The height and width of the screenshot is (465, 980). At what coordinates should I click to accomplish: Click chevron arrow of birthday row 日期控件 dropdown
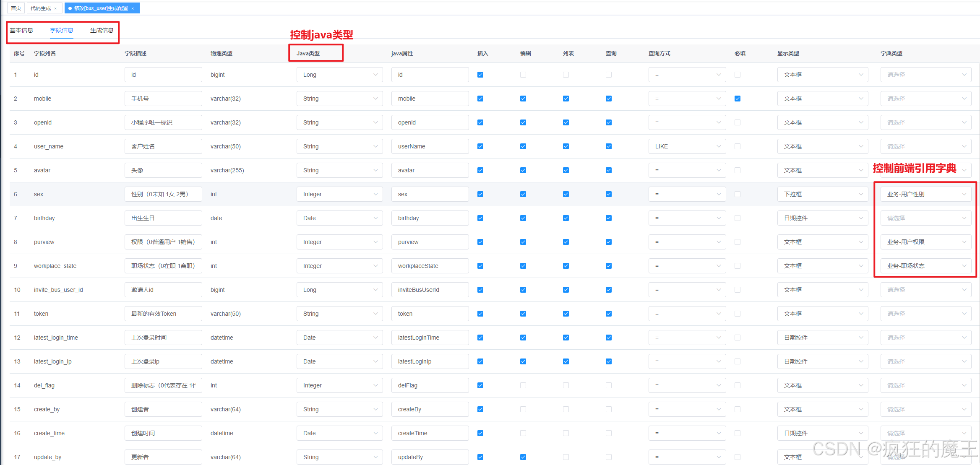tap(861, 218)
